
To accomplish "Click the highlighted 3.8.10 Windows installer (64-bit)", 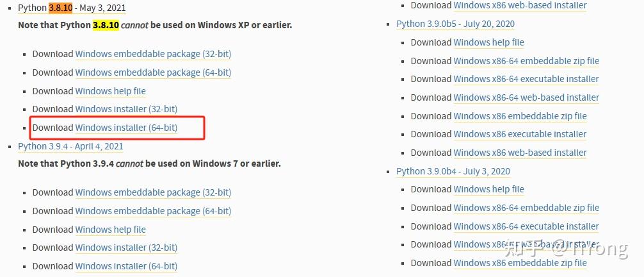I will point(126,128).
